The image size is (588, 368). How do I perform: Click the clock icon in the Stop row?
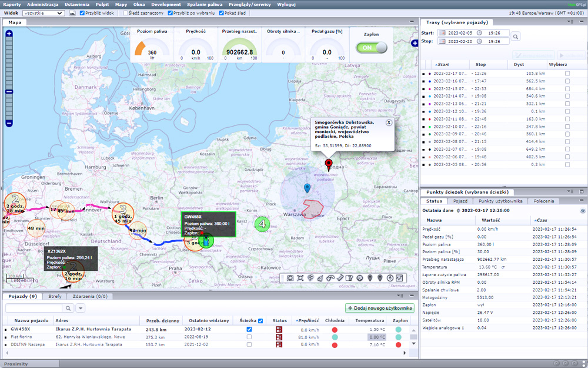coord(479,41)
